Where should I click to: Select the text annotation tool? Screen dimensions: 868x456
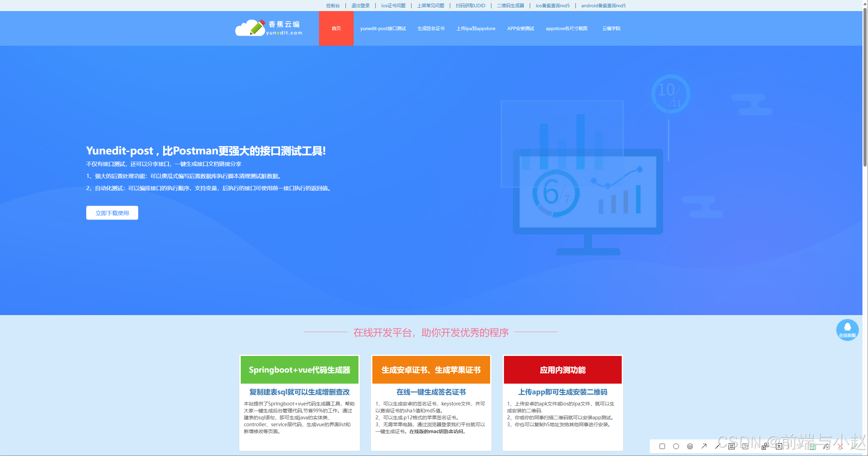pyautogui.click(x=745, y=446)
